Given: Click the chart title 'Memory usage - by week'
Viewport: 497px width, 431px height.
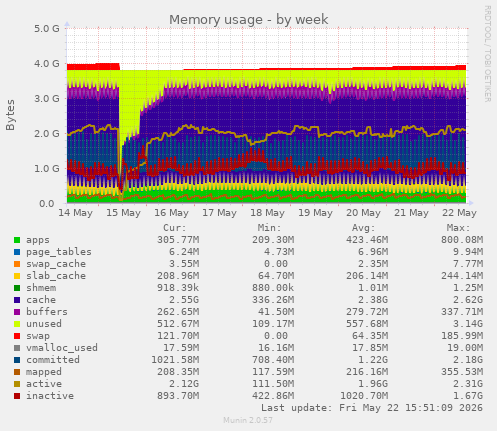Looking at the screenshot, I should [249, 20].
